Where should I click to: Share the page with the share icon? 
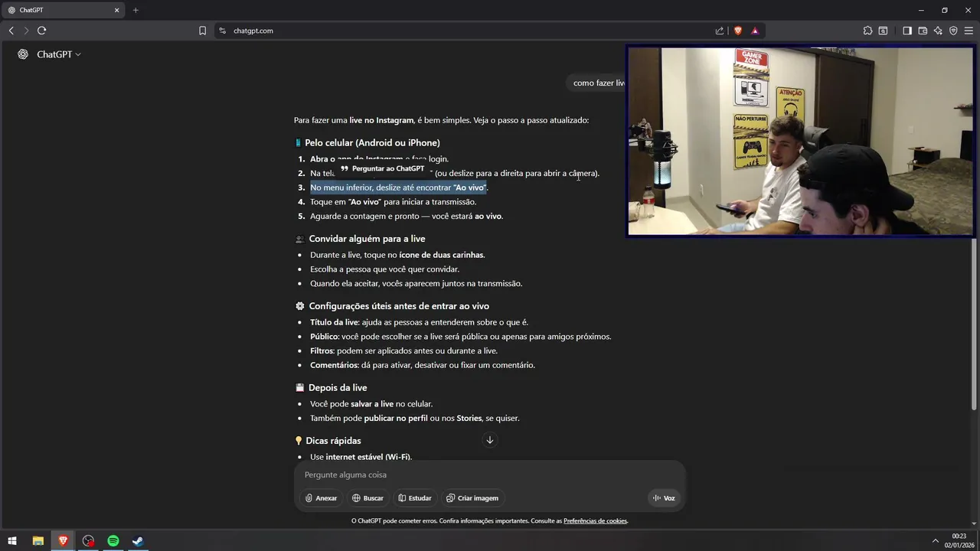(720, 31)
